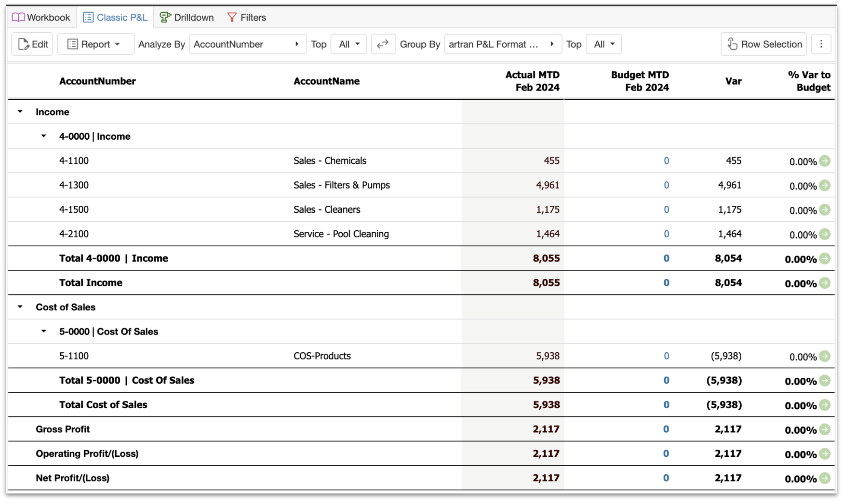Select account number 4-2100

click(74, 234)
